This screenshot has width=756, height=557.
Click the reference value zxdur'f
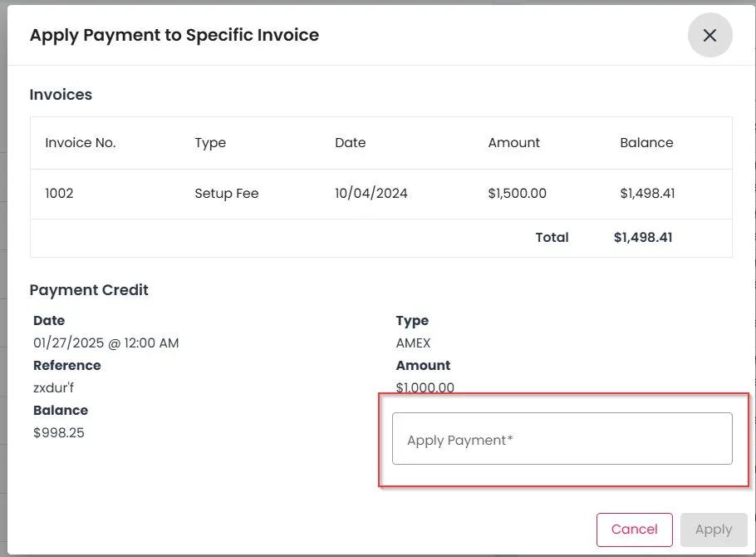click(x=54, y=388)
